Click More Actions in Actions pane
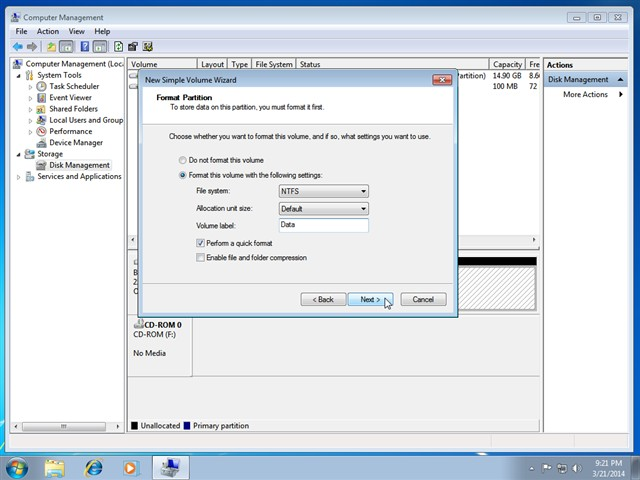The height and width of the screenshot is (480, 640). [x=585, y=95]
